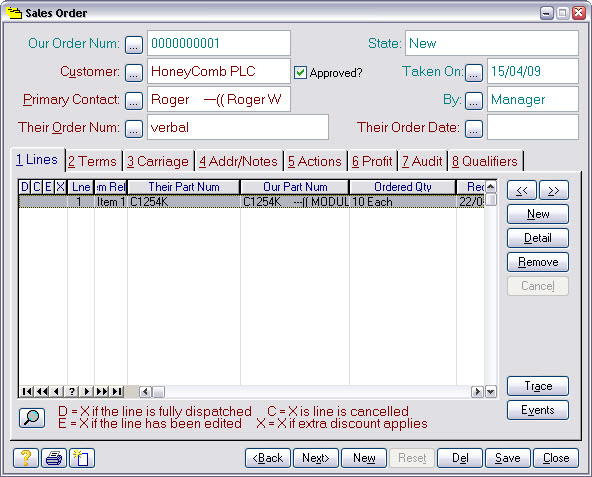Screen dimensions: 592x477
Task: Click the empty Their Order Date field
Action: click(533, 127)
